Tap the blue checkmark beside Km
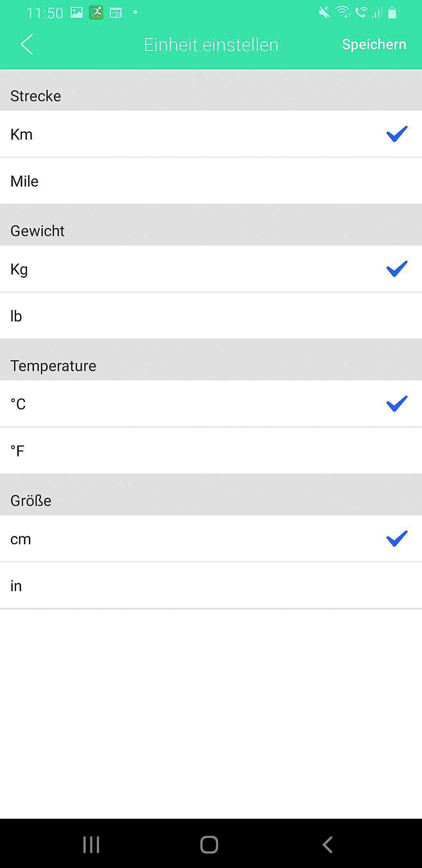 (x=397, y=134)
